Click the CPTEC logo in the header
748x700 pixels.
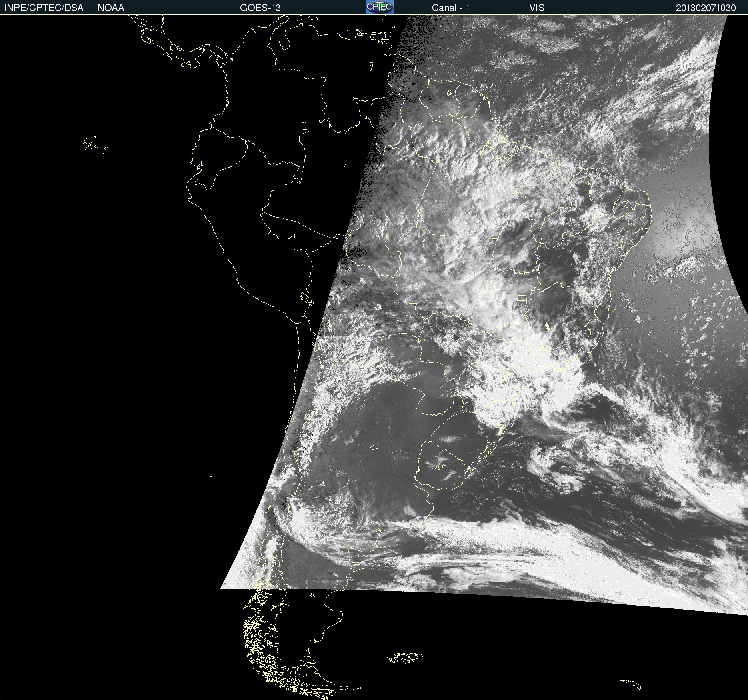[x=380, y=7]
